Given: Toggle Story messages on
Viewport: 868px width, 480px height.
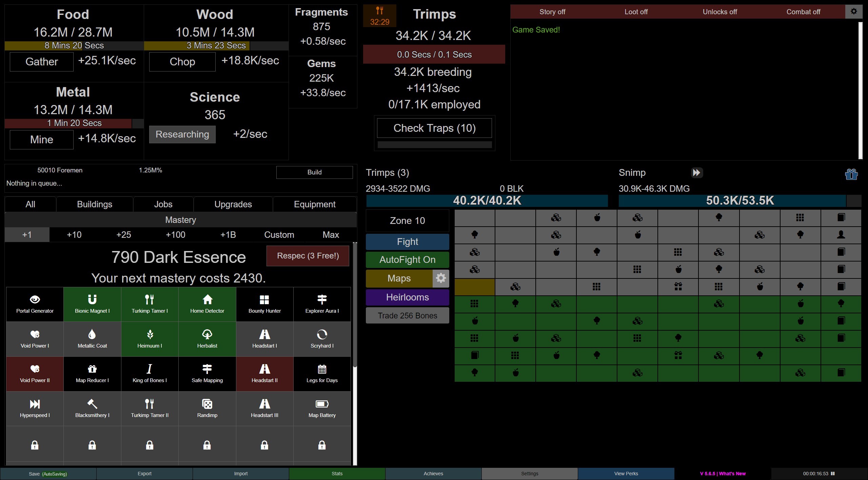Looking at the screenshot, I should 552,11.
